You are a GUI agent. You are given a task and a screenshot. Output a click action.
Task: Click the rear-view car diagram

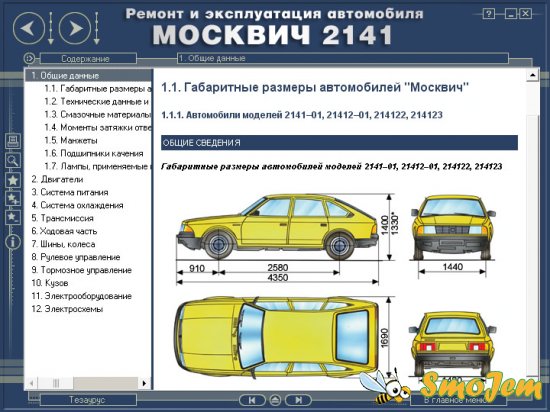pos(452,344)
